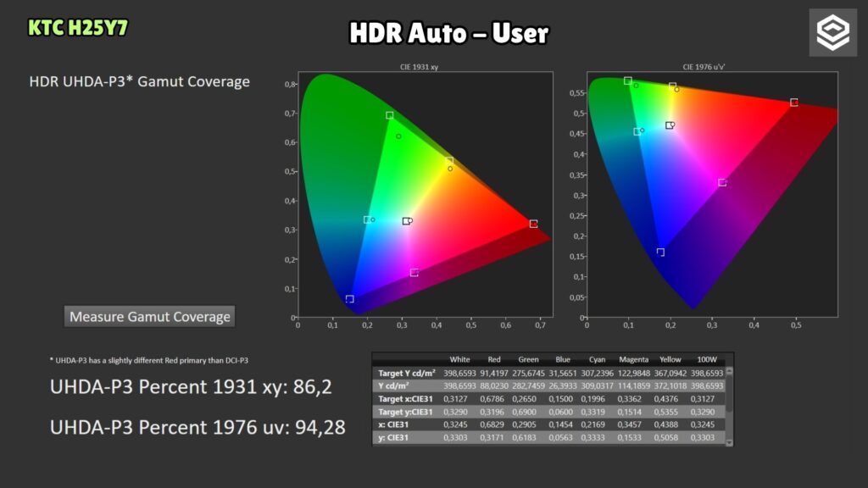Select the x: CIE31 row label
This screenshot has width=868, height=488.
[393, 424]
